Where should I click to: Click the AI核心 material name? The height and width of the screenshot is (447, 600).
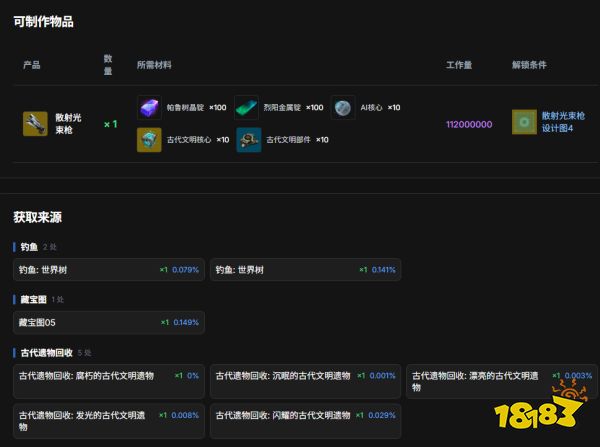coord(371,108)
